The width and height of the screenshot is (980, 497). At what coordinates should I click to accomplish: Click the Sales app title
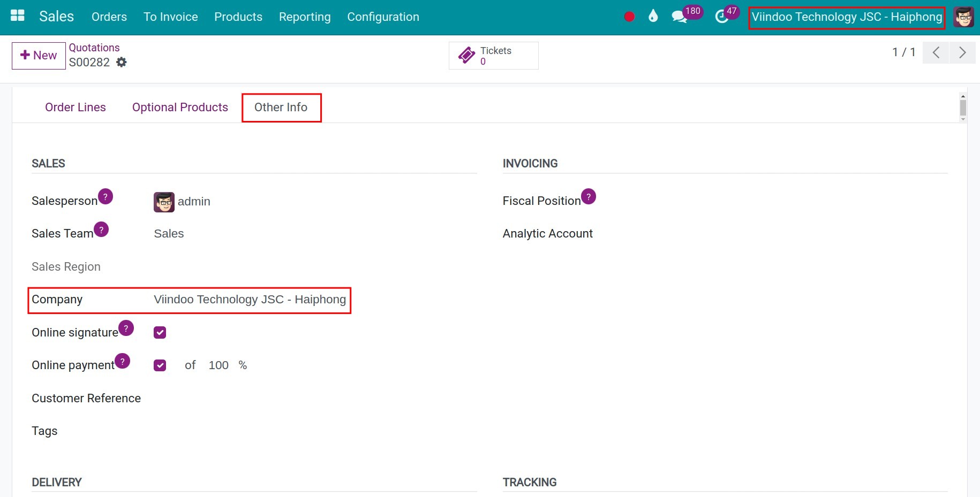(x=56, y=17)
